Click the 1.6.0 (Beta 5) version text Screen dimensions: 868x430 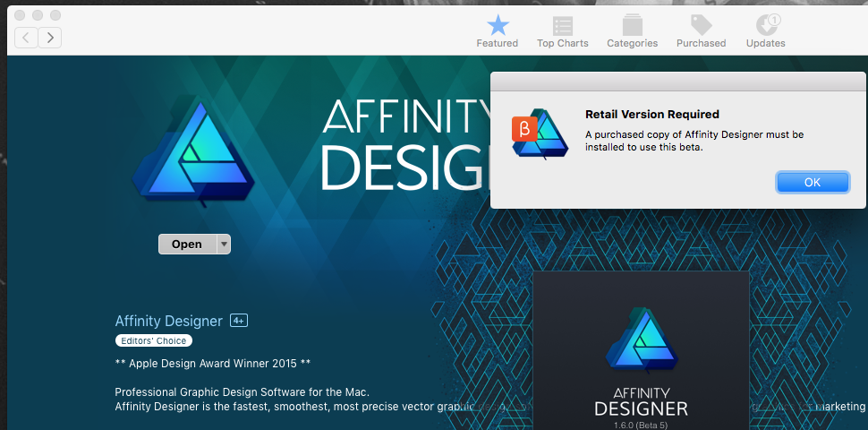[641, 426]
